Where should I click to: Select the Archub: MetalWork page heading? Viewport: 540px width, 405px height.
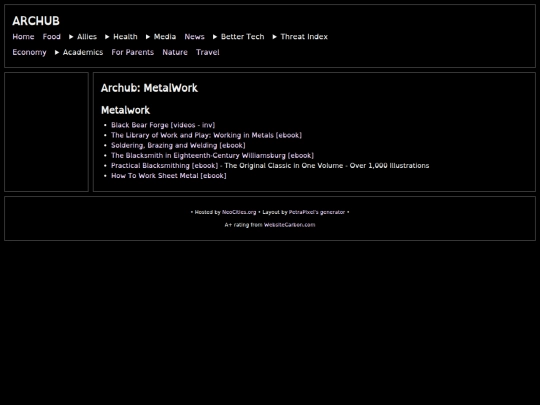pos(149,88)
